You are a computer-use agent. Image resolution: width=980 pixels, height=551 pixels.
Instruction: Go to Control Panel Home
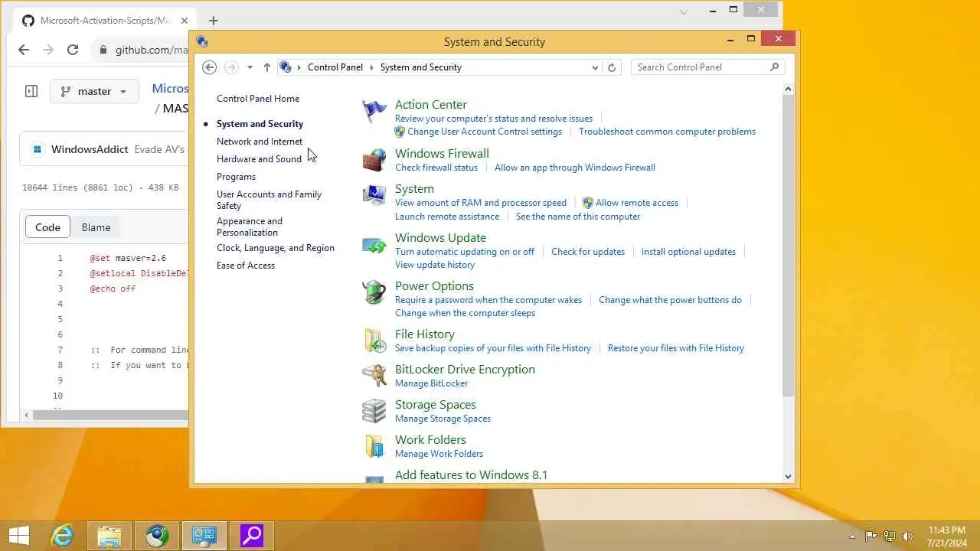tap(258, 99)
